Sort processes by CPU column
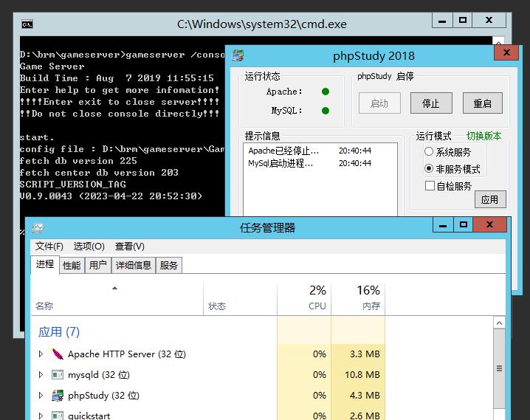Screen dimensions: 530x420 pyautogui.click(x=304, y=299)
